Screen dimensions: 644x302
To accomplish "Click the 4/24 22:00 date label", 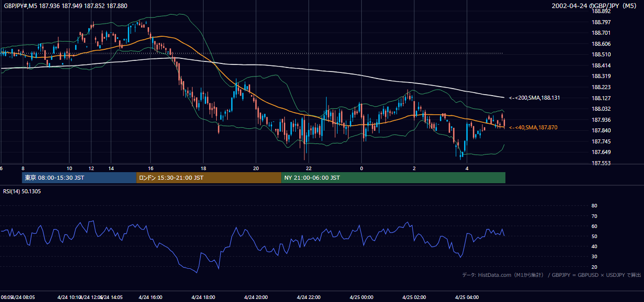I will coord(308,297).
